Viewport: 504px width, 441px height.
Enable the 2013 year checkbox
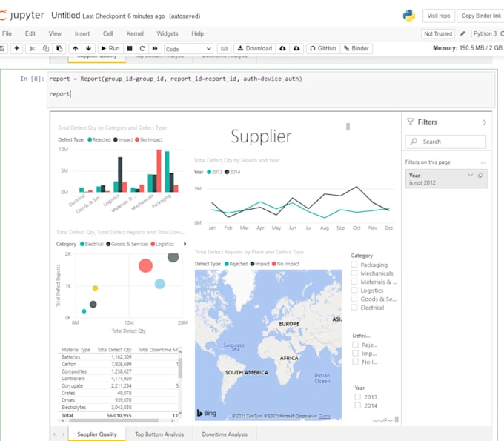(358, 397)
